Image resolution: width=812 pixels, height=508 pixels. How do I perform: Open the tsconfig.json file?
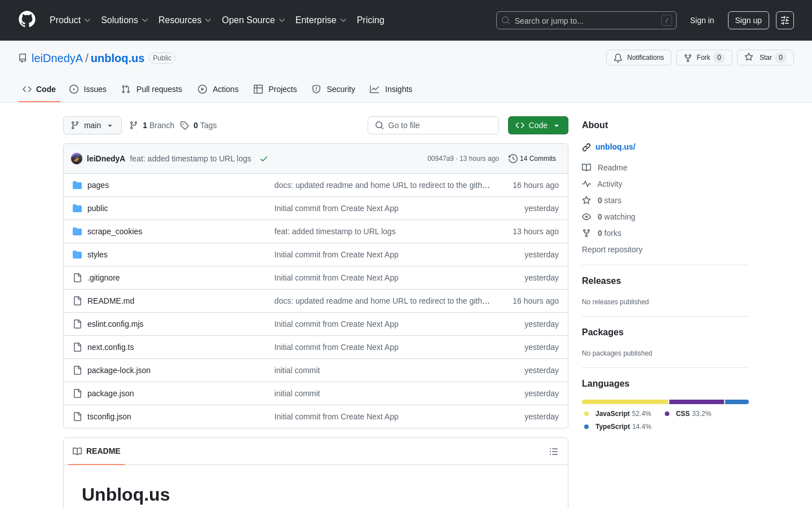[x=109, y=417]
